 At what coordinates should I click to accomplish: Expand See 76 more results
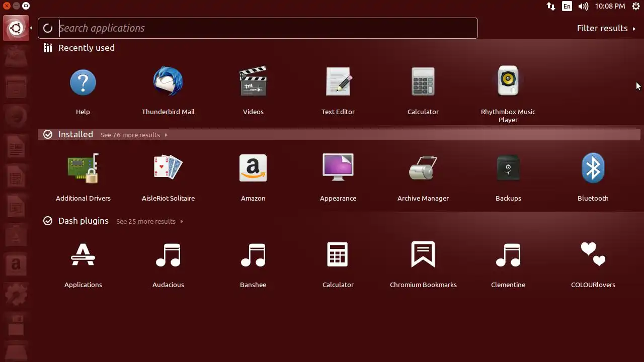tap(134, 135)
